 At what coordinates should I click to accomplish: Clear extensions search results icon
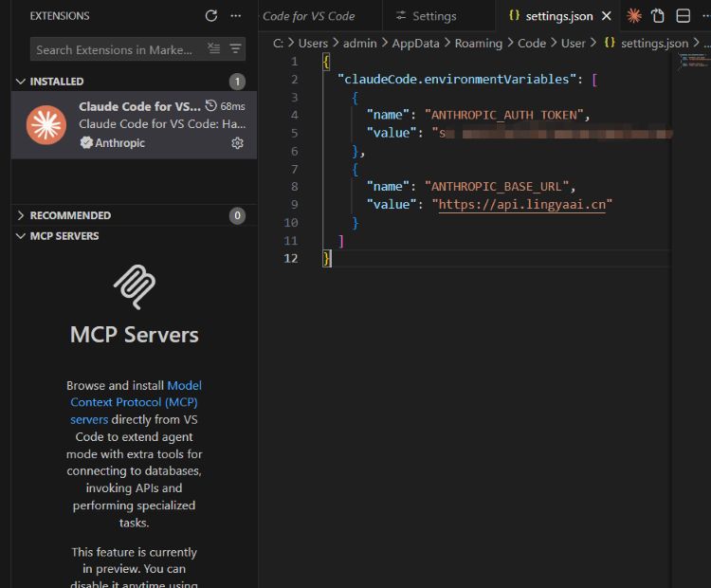click(x=214, y=48)
